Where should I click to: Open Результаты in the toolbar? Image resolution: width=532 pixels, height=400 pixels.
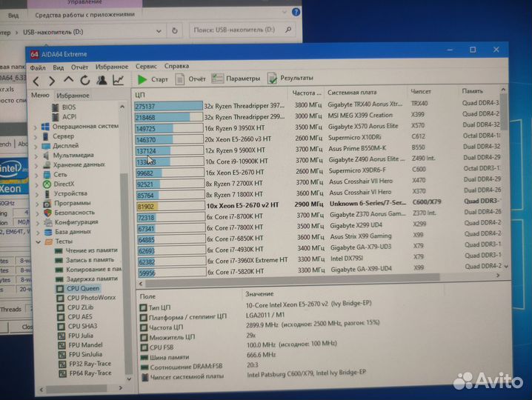point(290,78)
